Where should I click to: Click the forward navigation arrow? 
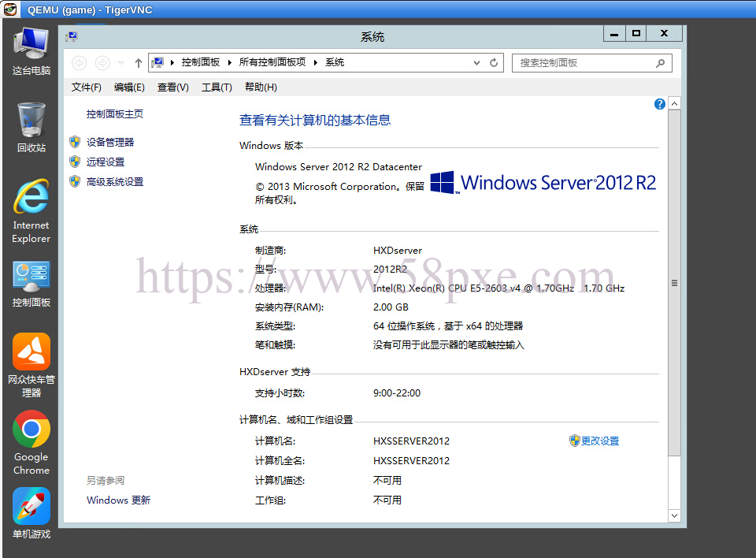tap(102, 63)
